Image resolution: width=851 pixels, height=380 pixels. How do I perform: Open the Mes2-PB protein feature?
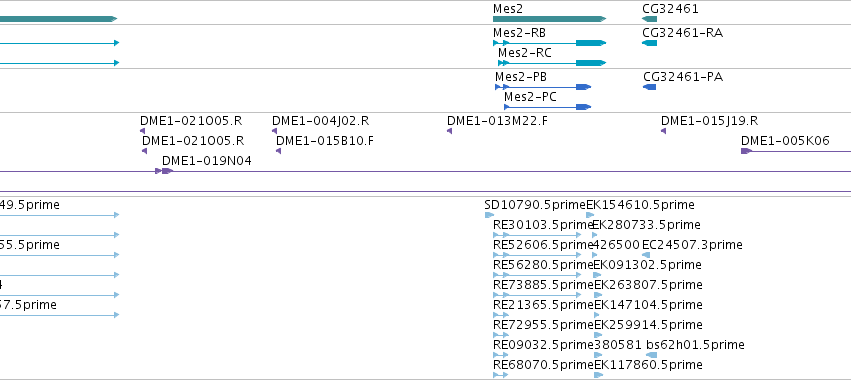click(543, 87)
